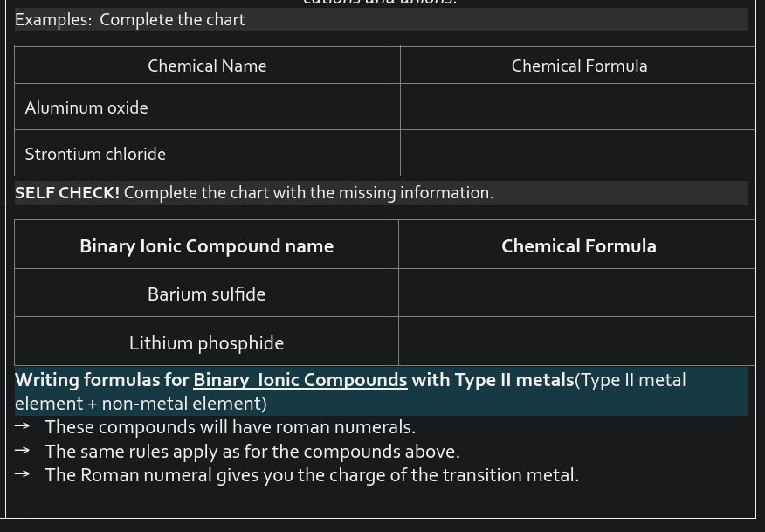Click the "Binary Ionic Compound name" header

pyautogui.click(x=206, y=246)
